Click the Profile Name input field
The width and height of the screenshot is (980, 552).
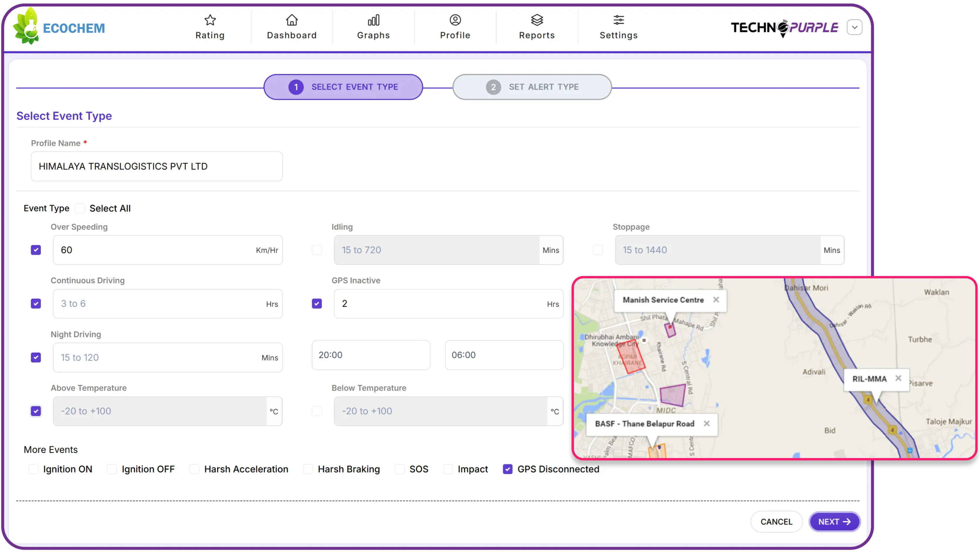click(x=156, y=166)
